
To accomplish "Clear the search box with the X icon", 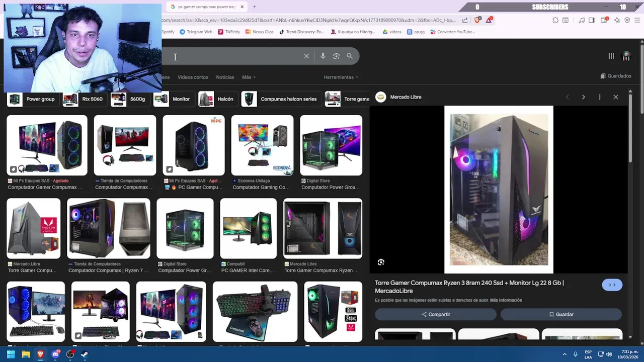I will coord(306,56).
